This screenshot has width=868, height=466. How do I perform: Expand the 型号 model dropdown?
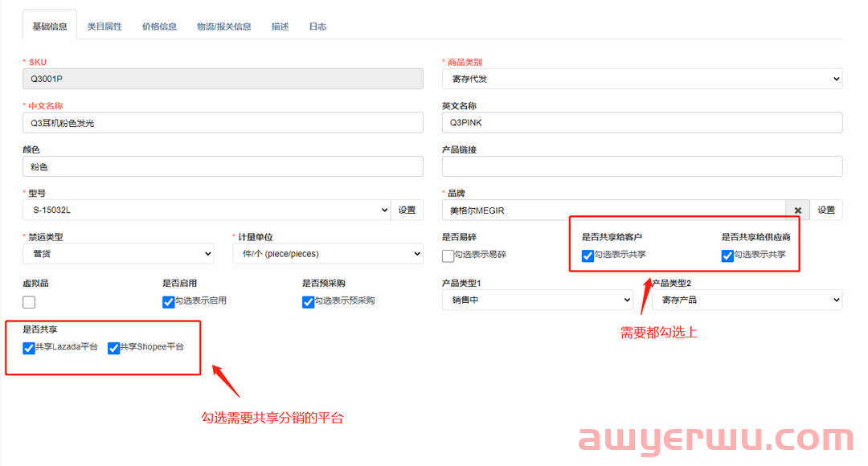pos(207,211)
